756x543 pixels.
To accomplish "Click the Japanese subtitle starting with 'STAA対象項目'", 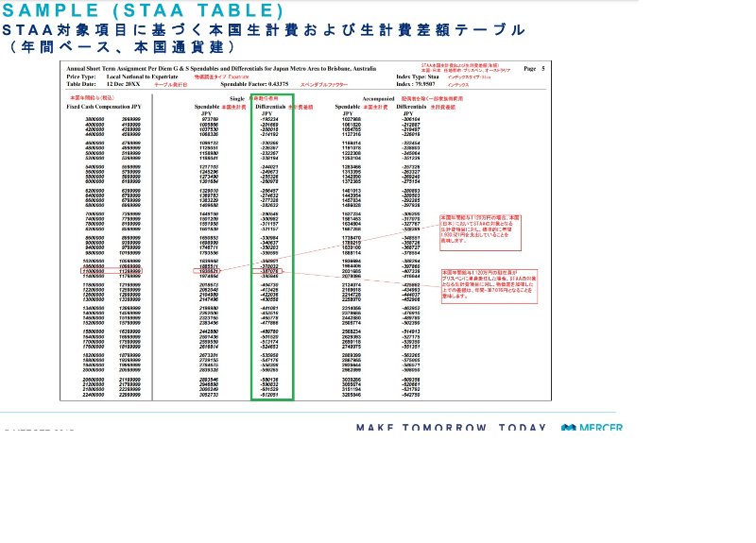I will click(264, 30).
